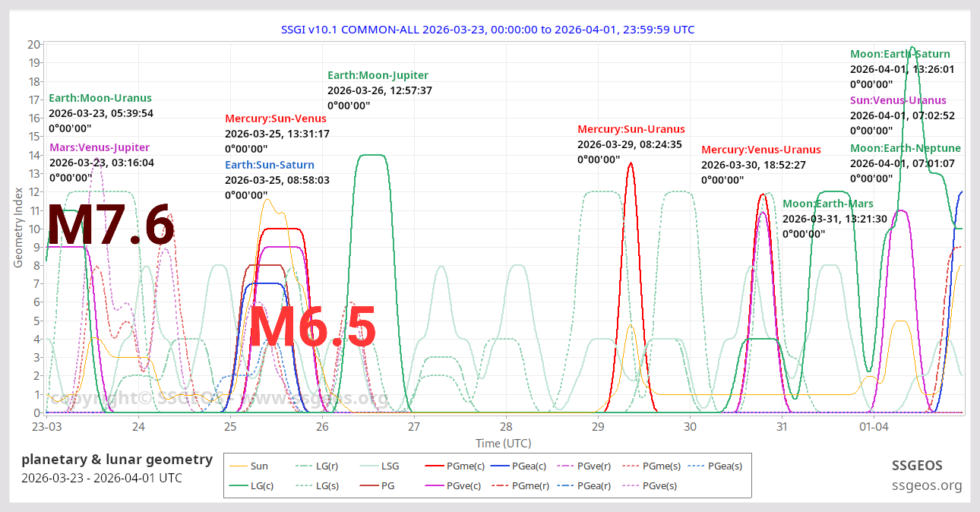This screenshot has height=512, width=980.
Task: Select the dashed PGea(r) legend icon
Action: coord(567,485)
